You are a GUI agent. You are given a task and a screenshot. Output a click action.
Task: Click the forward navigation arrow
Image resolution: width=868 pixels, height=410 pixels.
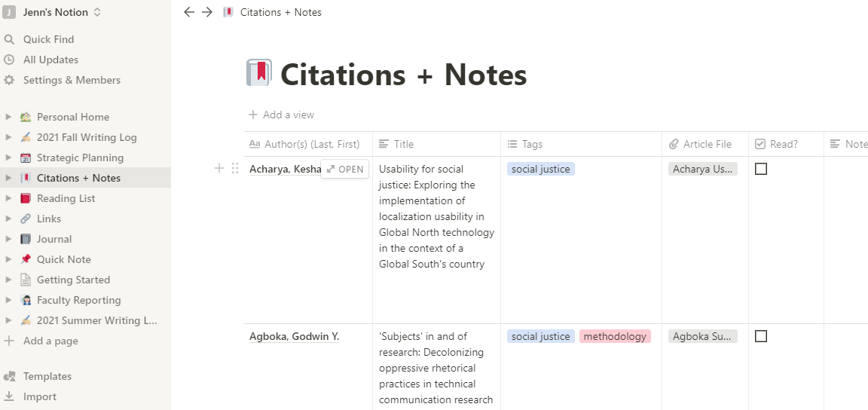(x=207, y=12)
